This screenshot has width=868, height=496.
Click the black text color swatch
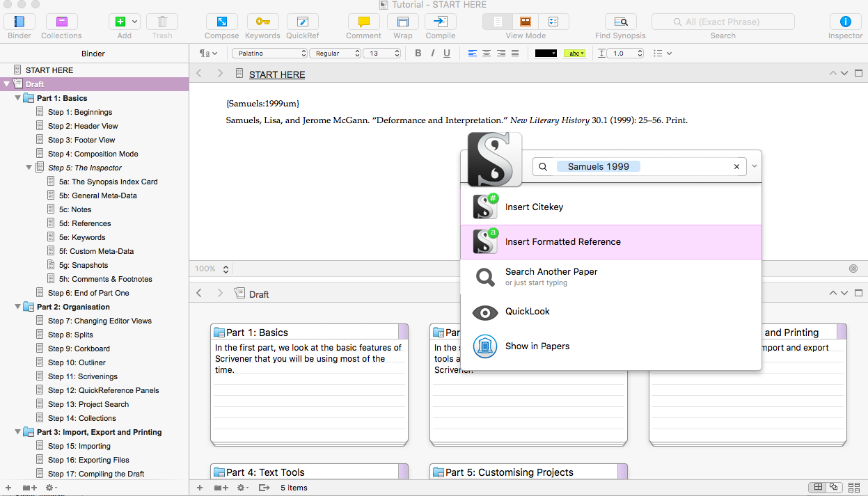point(546,54)
